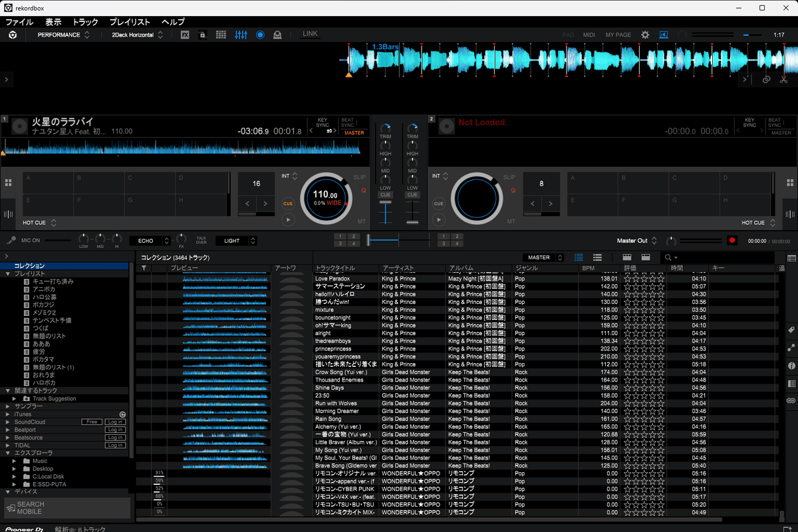Open deck 2 pad grid icon
This screenshot has width=798, height=532.
[x=790, y=183]
